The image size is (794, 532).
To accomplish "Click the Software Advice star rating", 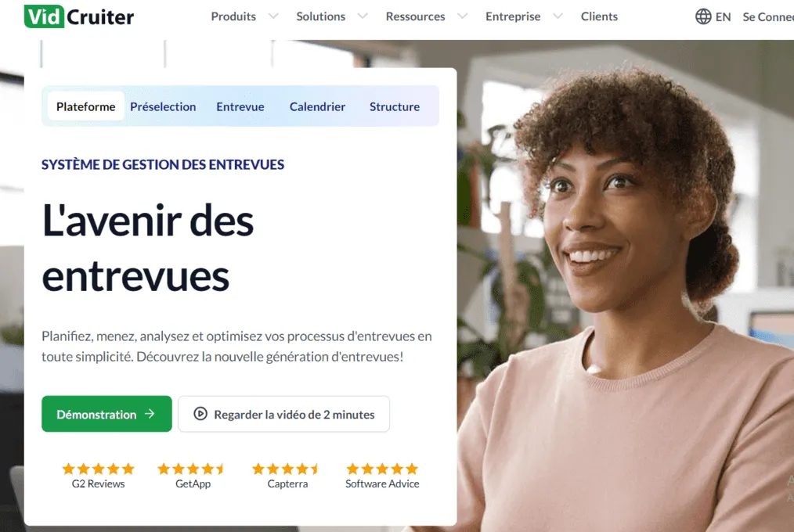I will 382,469.
